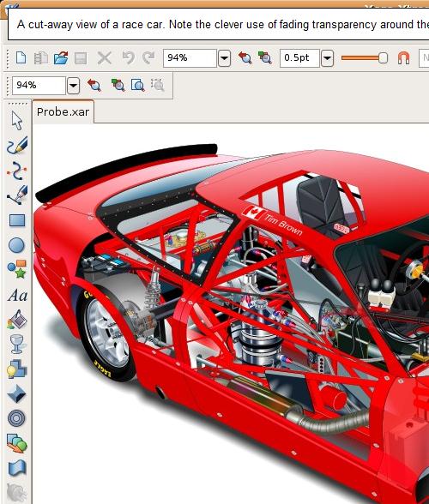Select the Shape Editor tool
Screen dimensions: 429x504
pos(16,171)
